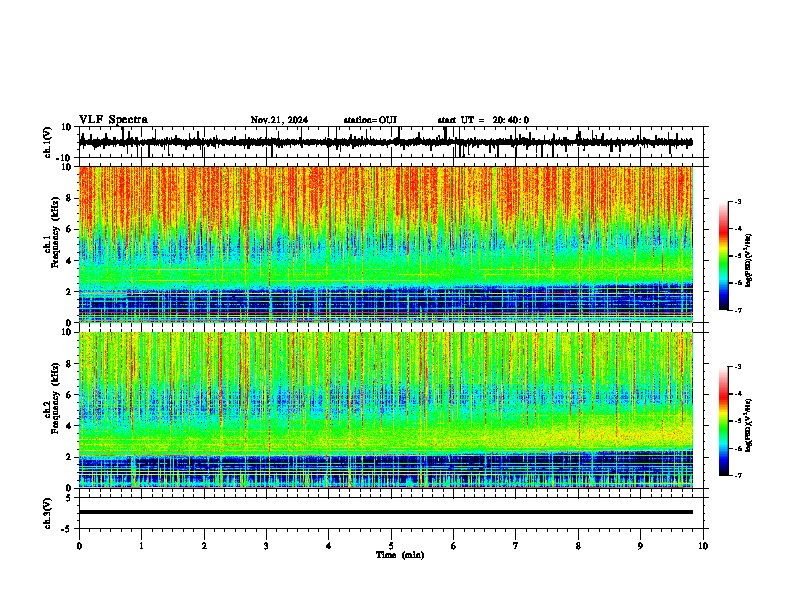The width and height of the screenshot is (792, 612).
Task: Click the 'station=OUJ' label
Action: [370, 120]
